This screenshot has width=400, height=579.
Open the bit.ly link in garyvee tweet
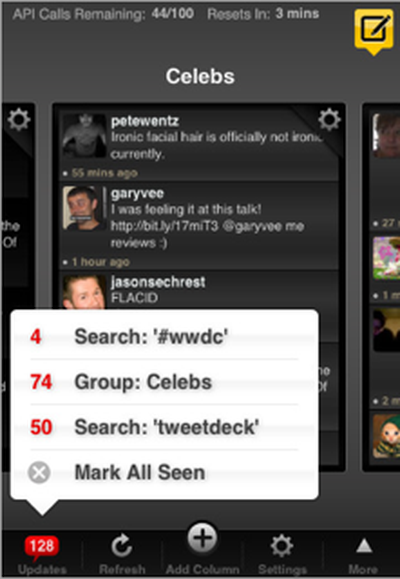point(165,226)
